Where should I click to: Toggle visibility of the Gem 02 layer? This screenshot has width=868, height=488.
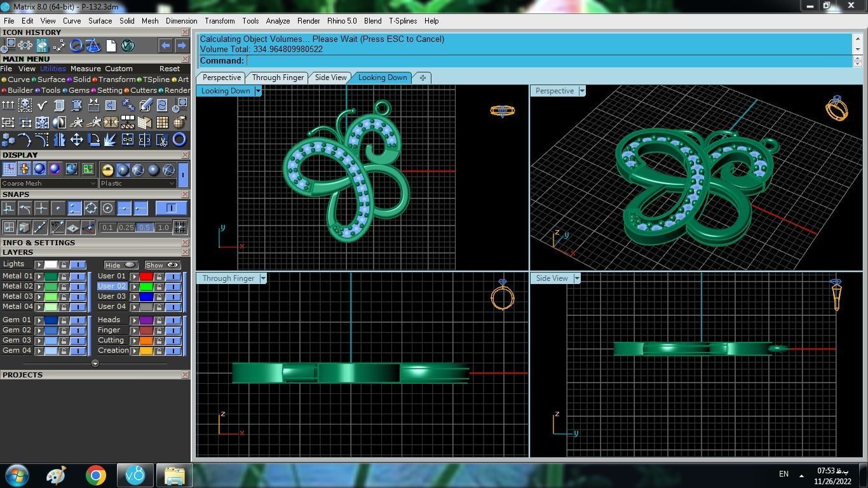(x=78, y=330)
